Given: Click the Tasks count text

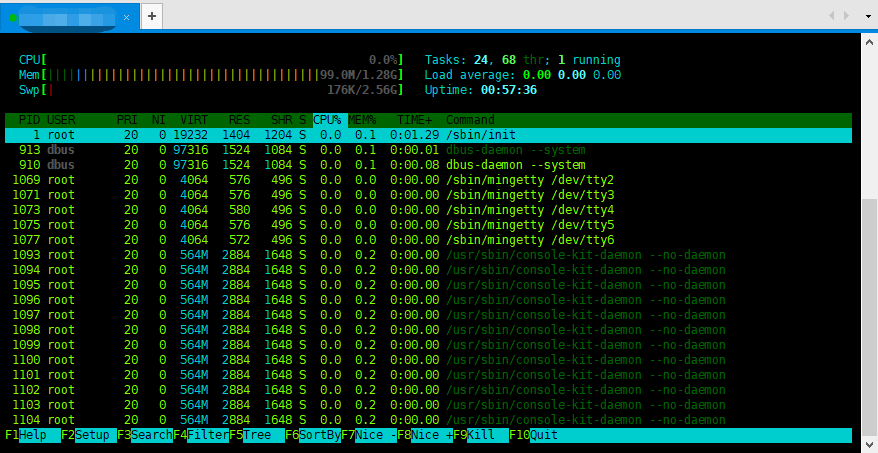Looking at the screenshot, I should [x=522, y=60].
